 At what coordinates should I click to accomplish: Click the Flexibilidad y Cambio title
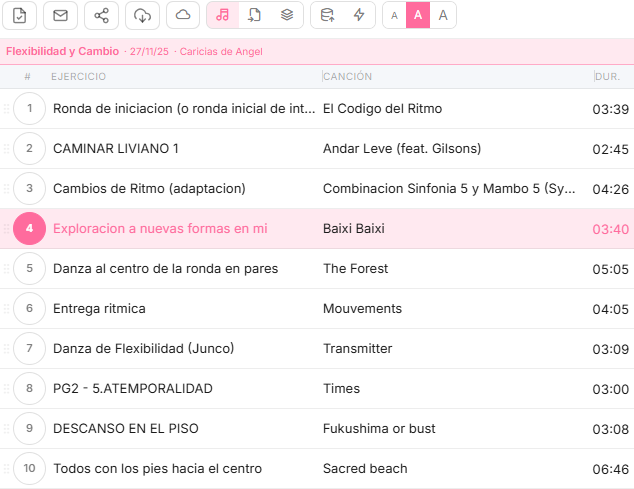62,51
